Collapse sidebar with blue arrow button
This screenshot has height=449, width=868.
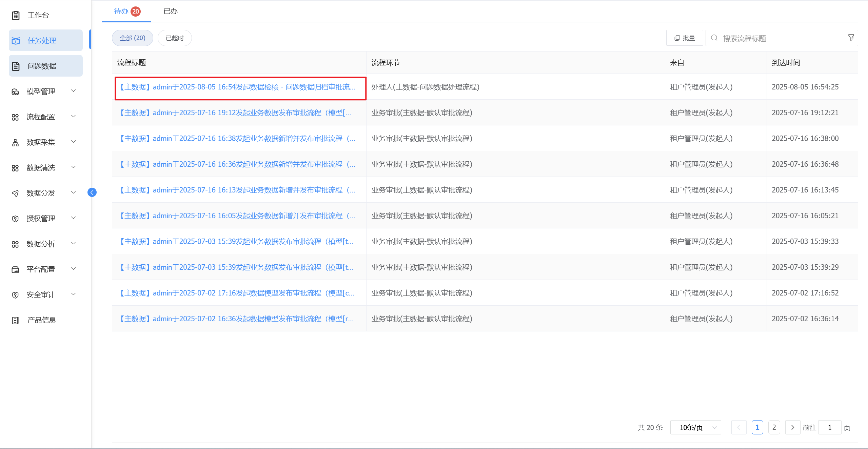tap(92, 192)
